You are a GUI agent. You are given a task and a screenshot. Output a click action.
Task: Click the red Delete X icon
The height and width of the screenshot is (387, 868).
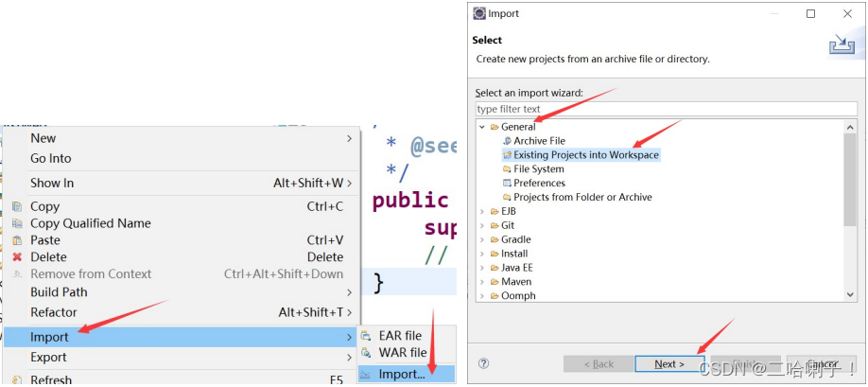click(x=17, y=256)
